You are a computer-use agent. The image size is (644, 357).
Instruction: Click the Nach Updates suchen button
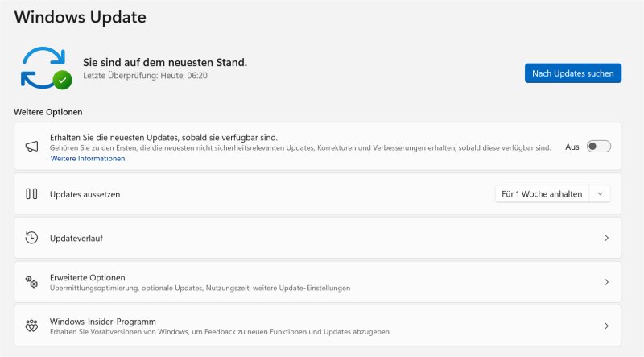[573, 73]
